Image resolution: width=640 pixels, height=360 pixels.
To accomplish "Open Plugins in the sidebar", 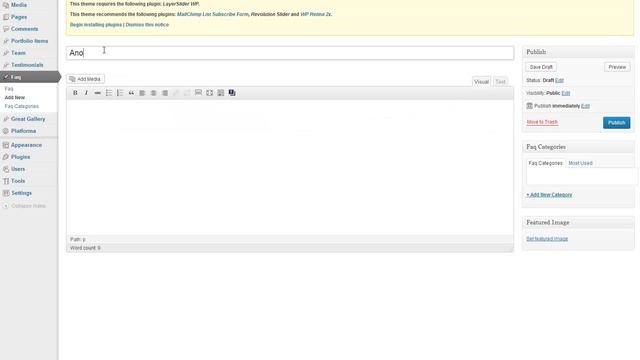I will (20, 157).
